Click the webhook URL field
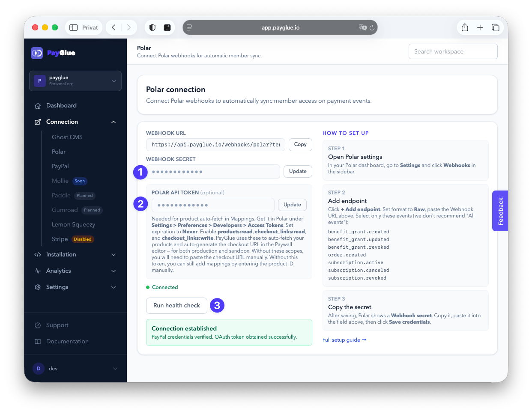Image resolution: width=532 pixels, height=414 pixels. pyautogui.click(x=215, y=145)
